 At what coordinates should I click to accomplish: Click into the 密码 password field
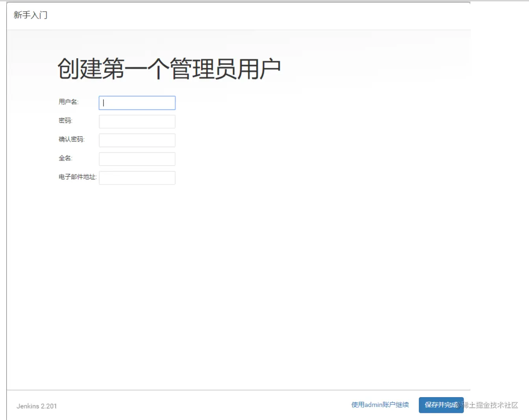click(x=137, y=122)
